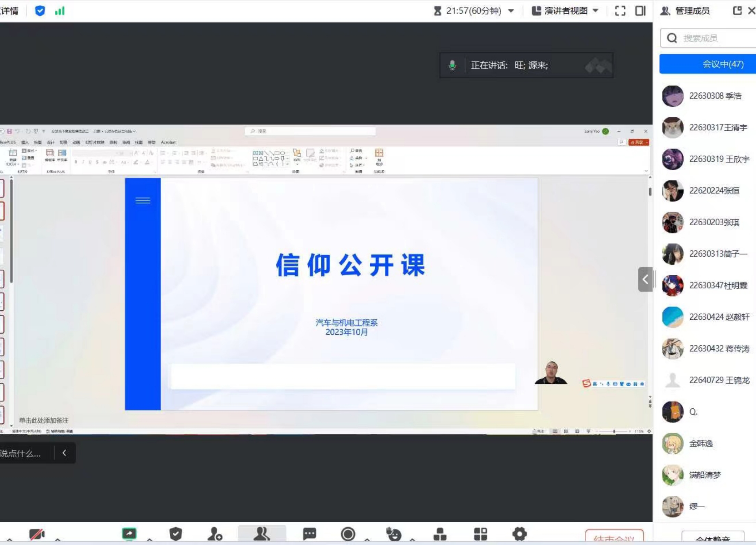This screenshot has width=756, height=545.
Task: Enter fullscreen with the fullscreen icon
Action: coord(620,11)
